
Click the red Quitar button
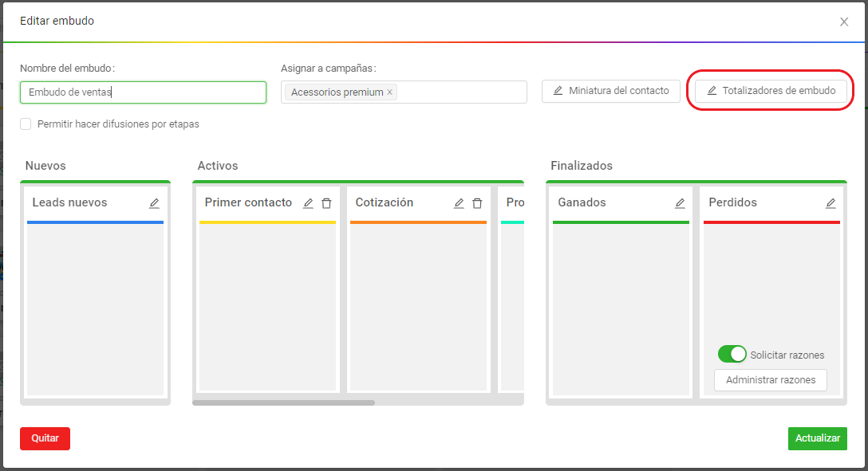45,438
